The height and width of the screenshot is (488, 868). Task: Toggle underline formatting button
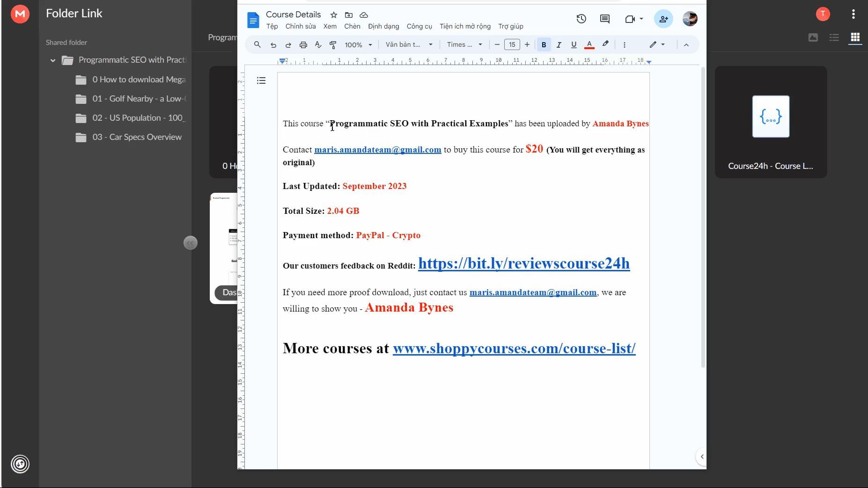click(574, 45)
